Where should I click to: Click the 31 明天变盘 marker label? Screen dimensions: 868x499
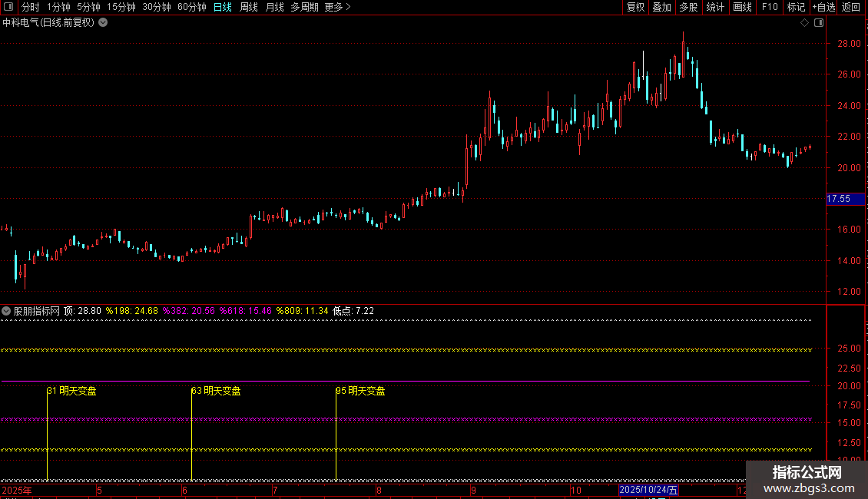71,391
